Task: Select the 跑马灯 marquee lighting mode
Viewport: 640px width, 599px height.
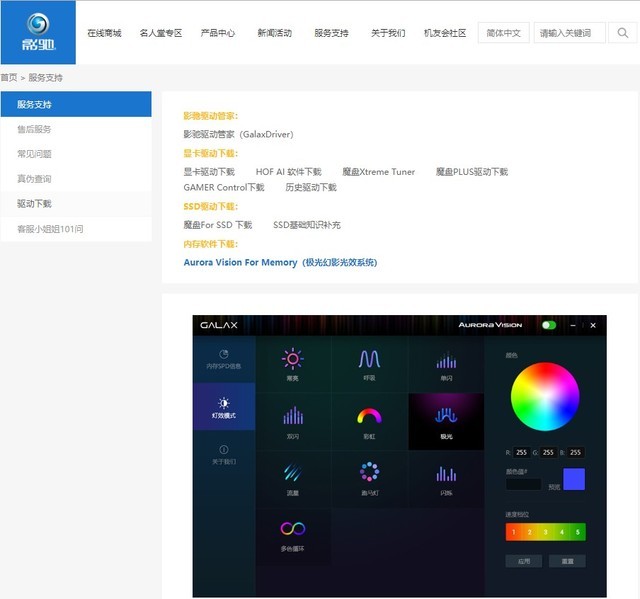Action: pos(369,479)
